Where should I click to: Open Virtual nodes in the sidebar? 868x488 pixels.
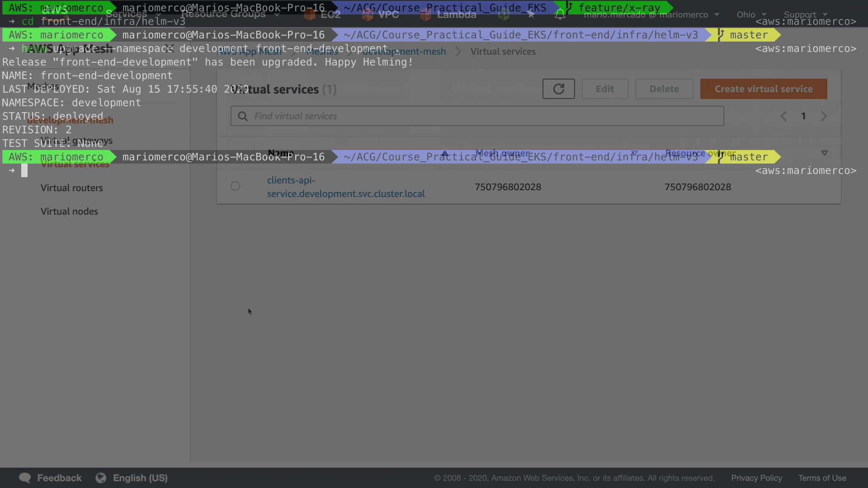(69, 211)
